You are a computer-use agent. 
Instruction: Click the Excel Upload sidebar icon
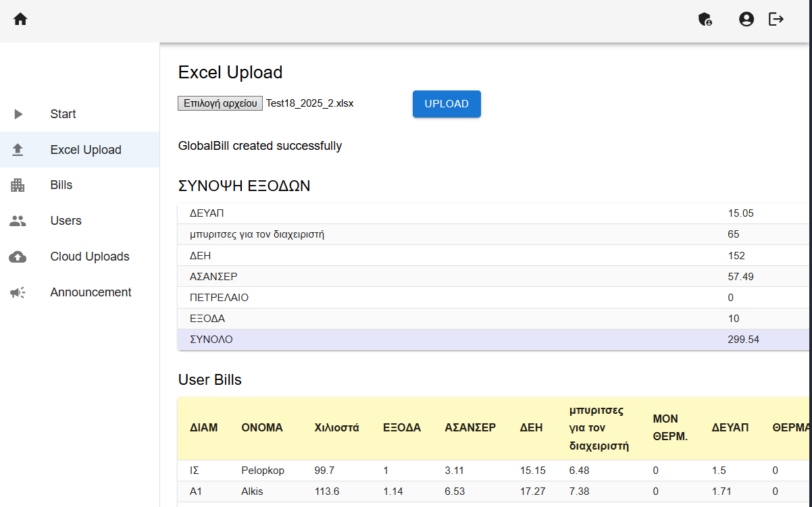coord(18,150)
